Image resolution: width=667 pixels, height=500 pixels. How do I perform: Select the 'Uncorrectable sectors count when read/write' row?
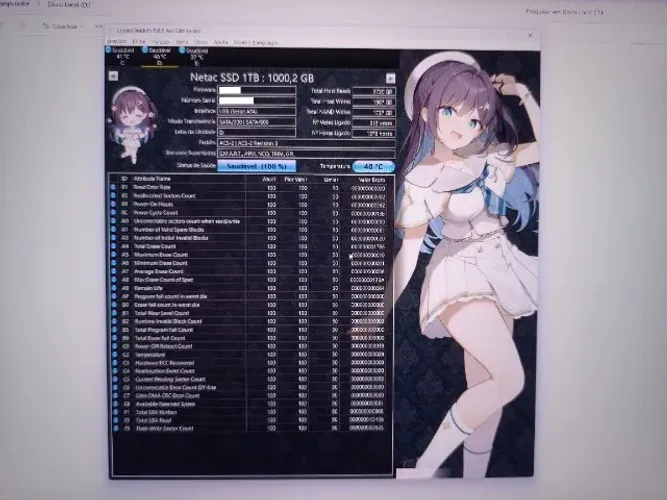coord(248,221)
